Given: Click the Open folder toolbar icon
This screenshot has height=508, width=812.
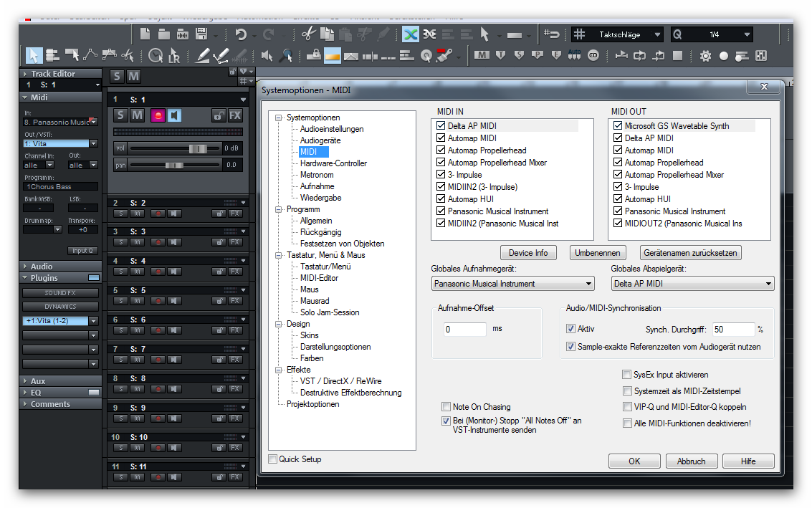Looking at the screenshot, I should point(164,34).
